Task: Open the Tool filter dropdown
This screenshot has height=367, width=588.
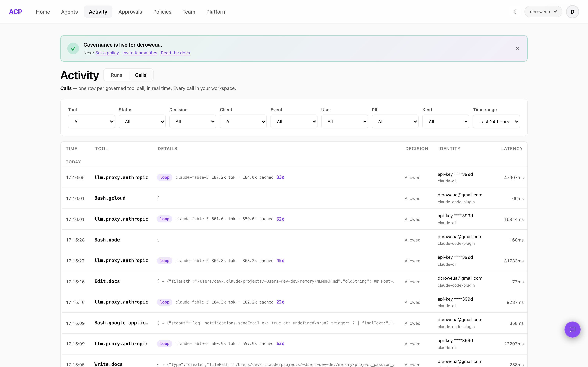Action: coord(91,122)
